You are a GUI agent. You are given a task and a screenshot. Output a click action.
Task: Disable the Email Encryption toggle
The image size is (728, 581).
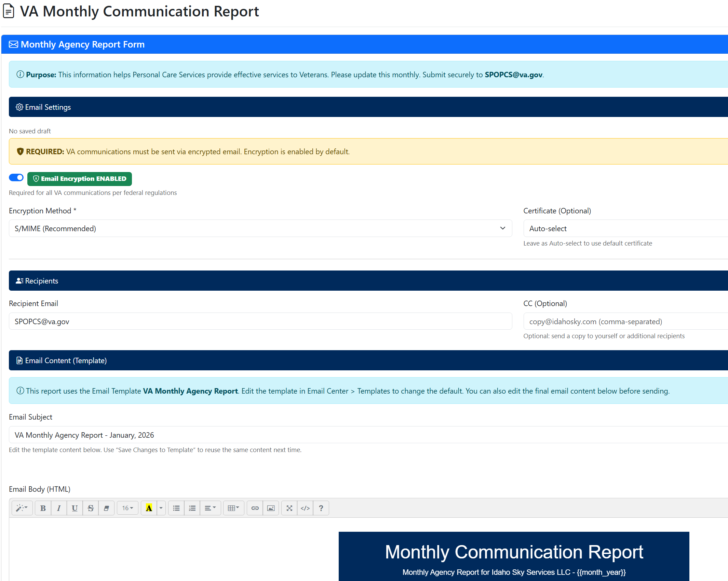(16, 177)
